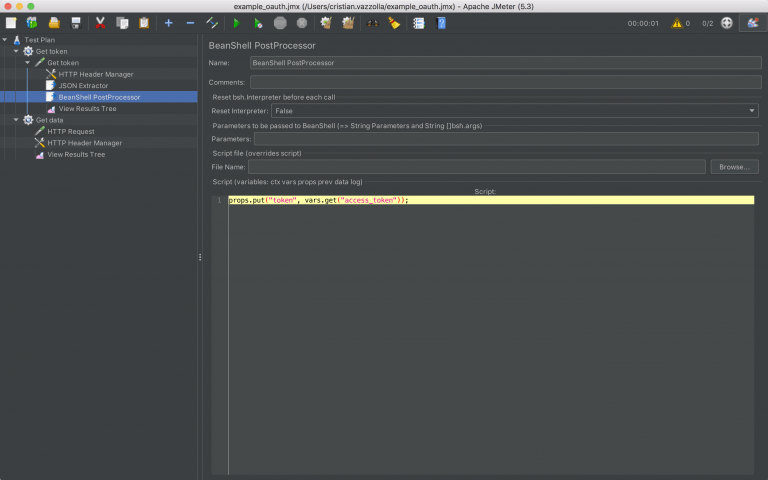Click the Parameters input field
This screenshot has height=480, width=768.
pos(506,139)
